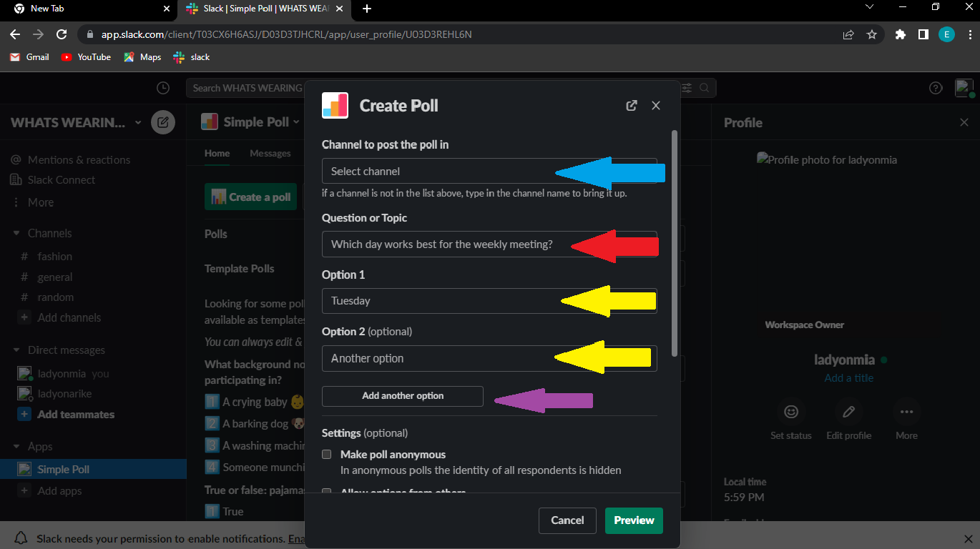The image size is (980, 549).
Task: Click the green Preview button
Action: (x=634, y=520)
